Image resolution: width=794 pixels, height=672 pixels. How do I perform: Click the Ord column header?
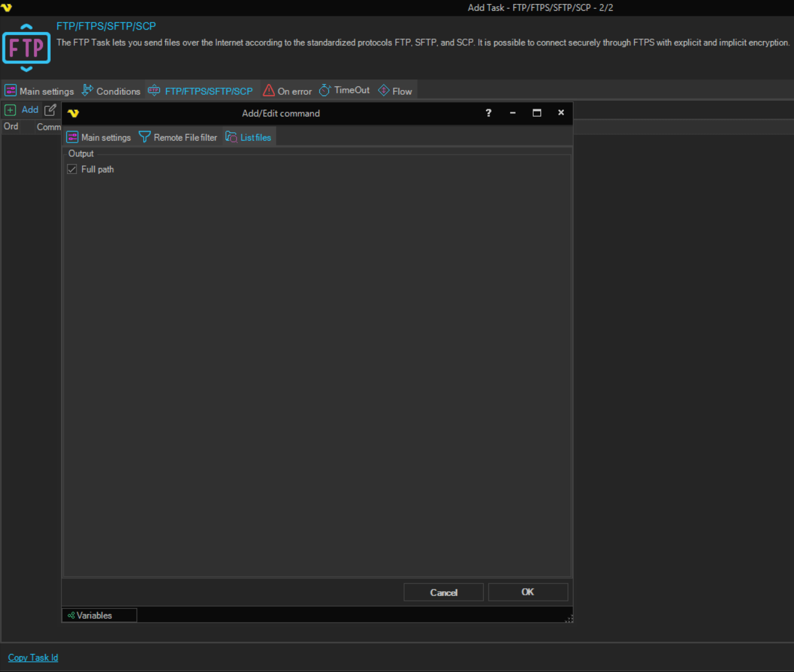click(11, 126)
